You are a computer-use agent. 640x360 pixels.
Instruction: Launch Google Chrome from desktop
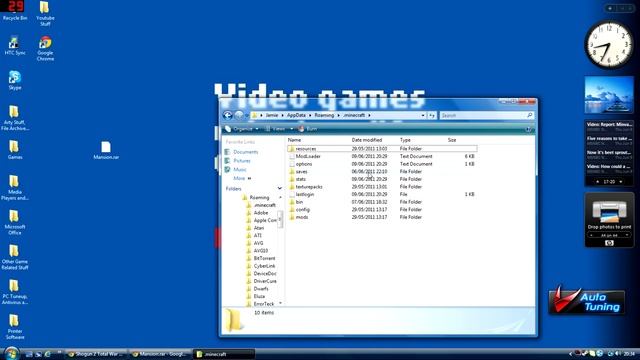[45, 49]
